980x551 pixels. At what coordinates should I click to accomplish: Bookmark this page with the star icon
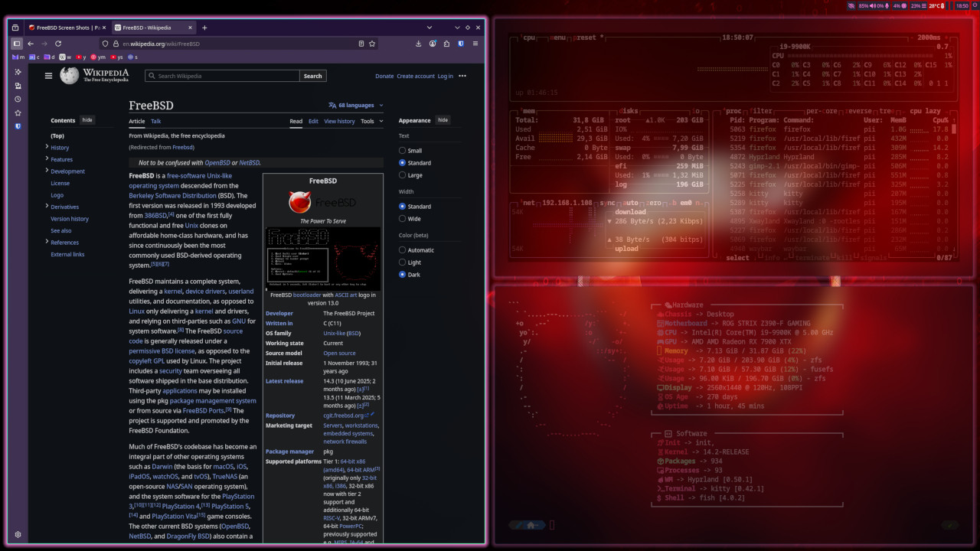point(372,44)
